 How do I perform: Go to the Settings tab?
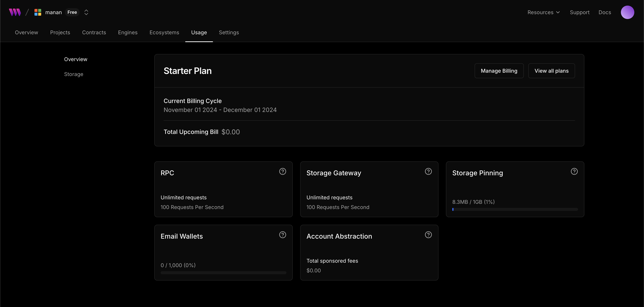tap(229, 32)
